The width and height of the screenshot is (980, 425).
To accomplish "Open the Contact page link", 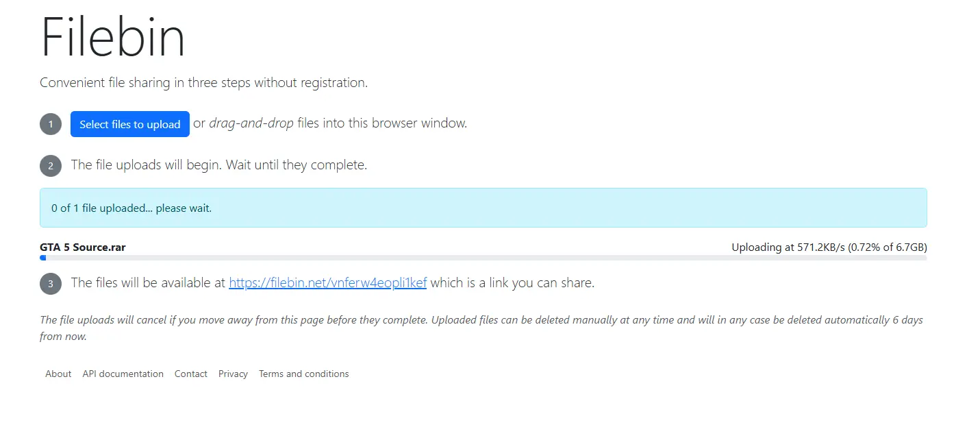I will [191, 374].
